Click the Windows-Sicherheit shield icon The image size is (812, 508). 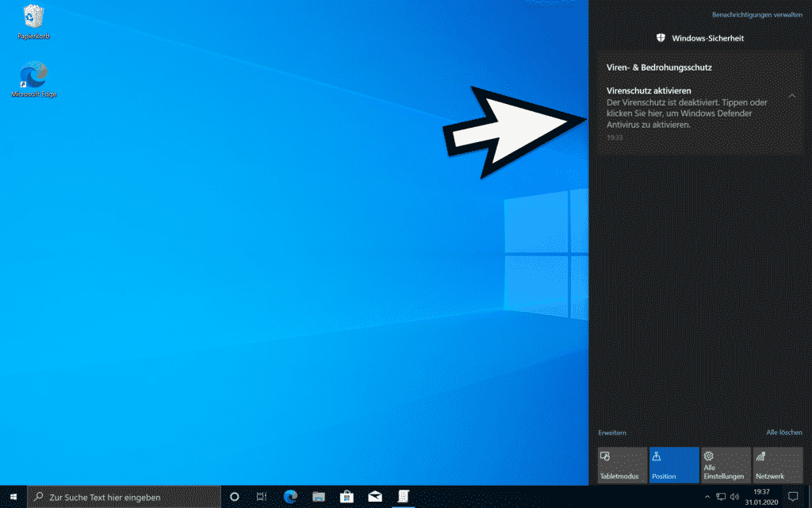(661, 38)
